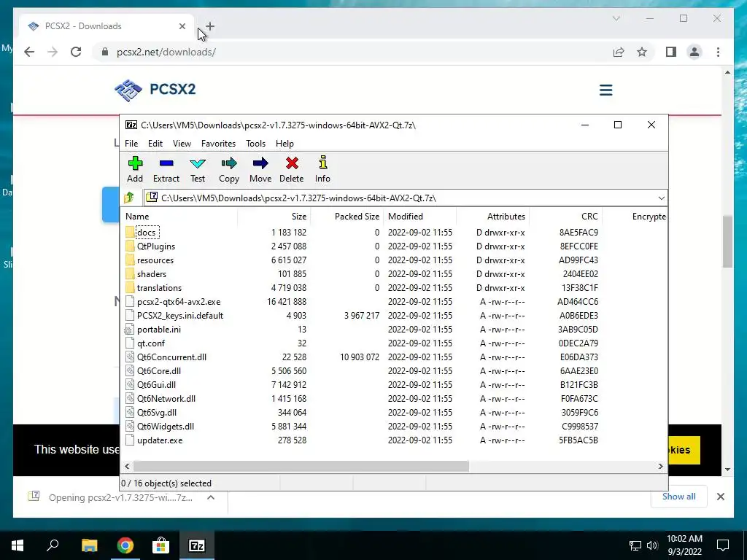Open Microsoft Store taskbar icon
This screenshot has height=560, width=747.
pyautogui.click(x=160, y=545)
